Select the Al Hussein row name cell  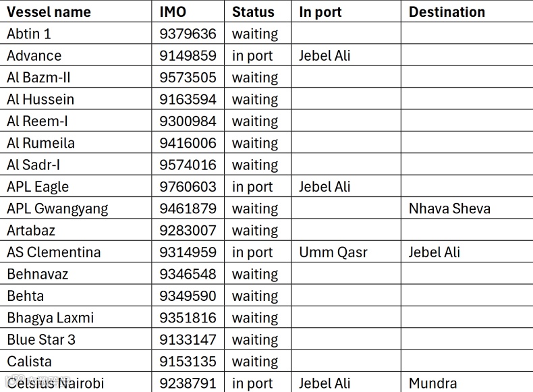(40, 99)
